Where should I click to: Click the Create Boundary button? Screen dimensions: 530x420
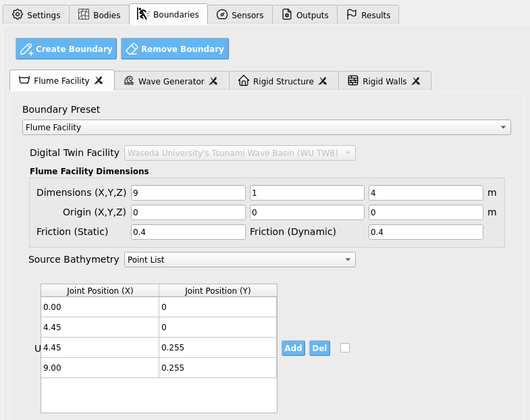point(66,49)
